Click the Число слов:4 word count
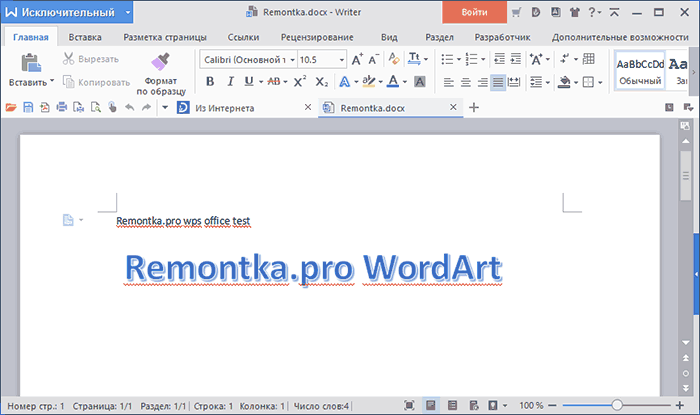700x415 pixels. pos(321,406)
